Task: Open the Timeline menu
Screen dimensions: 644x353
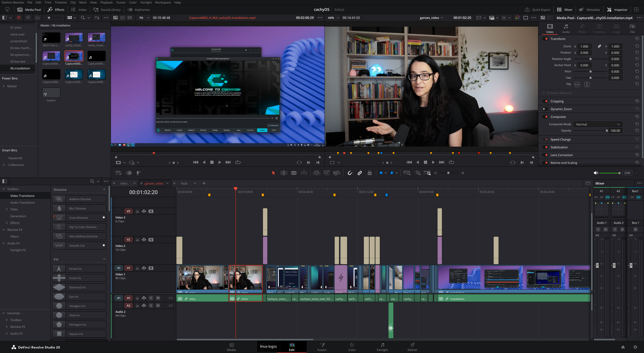Action: pos(60,2)
